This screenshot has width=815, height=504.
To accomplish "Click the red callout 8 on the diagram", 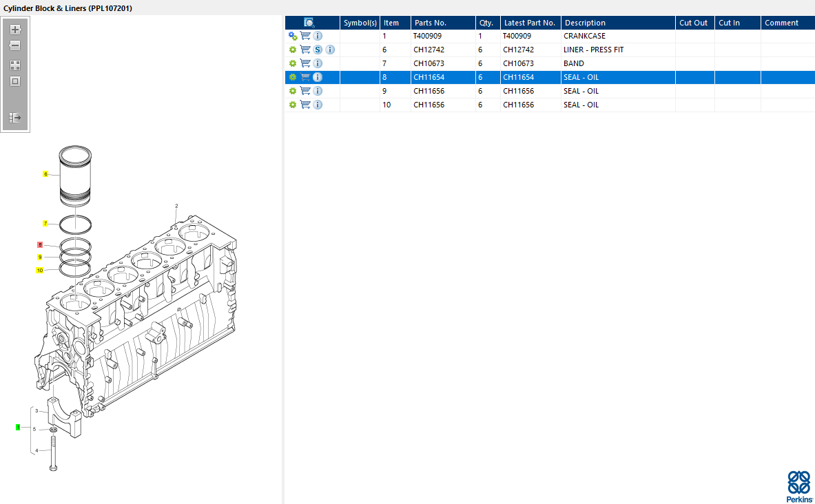I will pyautogui.click(x=40, y=245).
